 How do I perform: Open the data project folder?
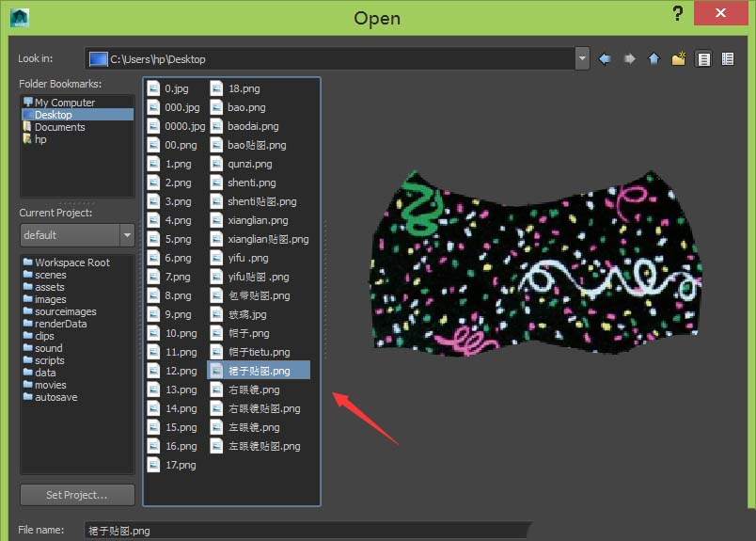pyautogui.click(x=39, y=373)
